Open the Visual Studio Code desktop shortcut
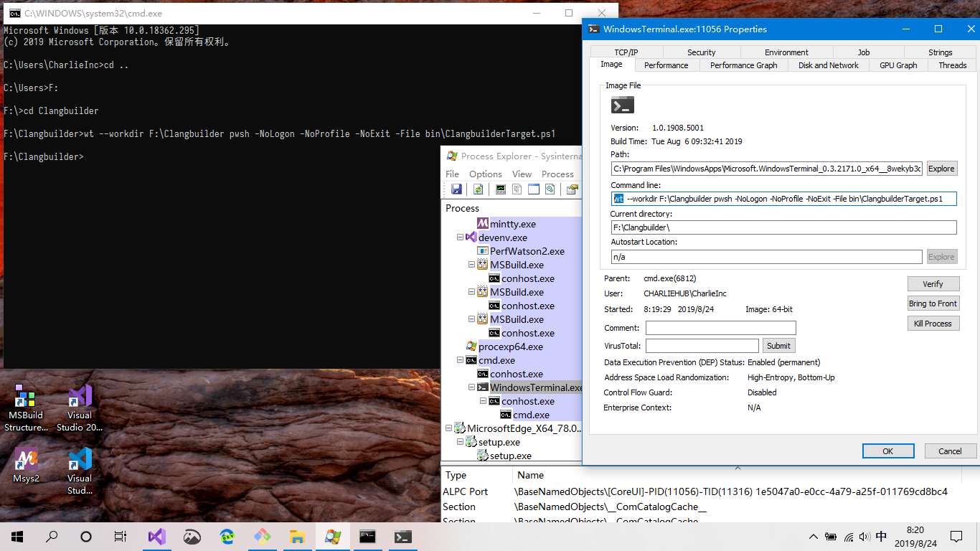The height and width of the screenshot is (551, 980). pos(80,471)
